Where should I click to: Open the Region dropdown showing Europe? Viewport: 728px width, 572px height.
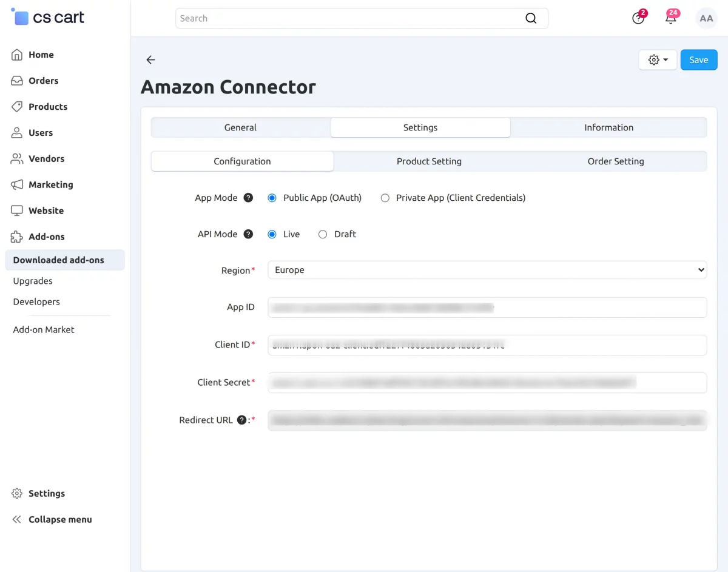pyautogui.click(x=487, y=270)
